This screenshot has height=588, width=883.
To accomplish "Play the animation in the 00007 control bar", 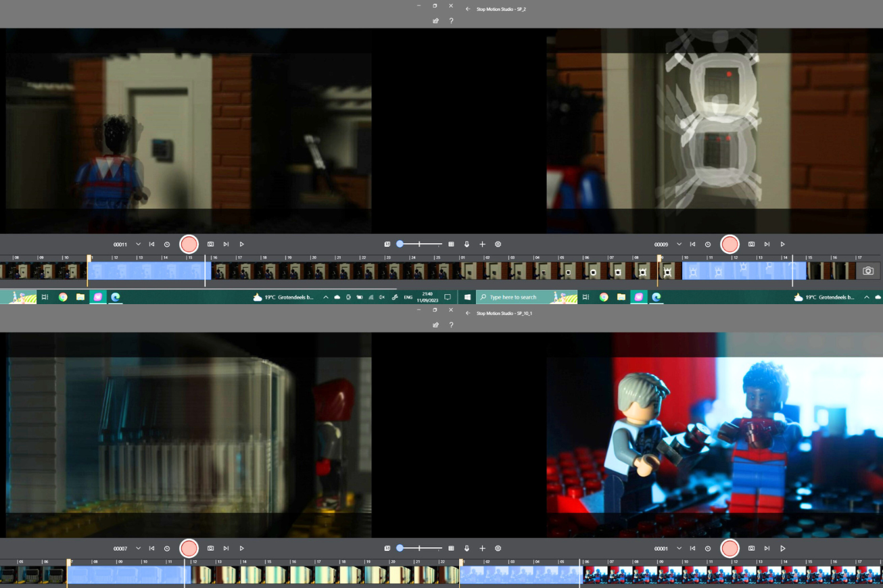I will tap(241, 549).
